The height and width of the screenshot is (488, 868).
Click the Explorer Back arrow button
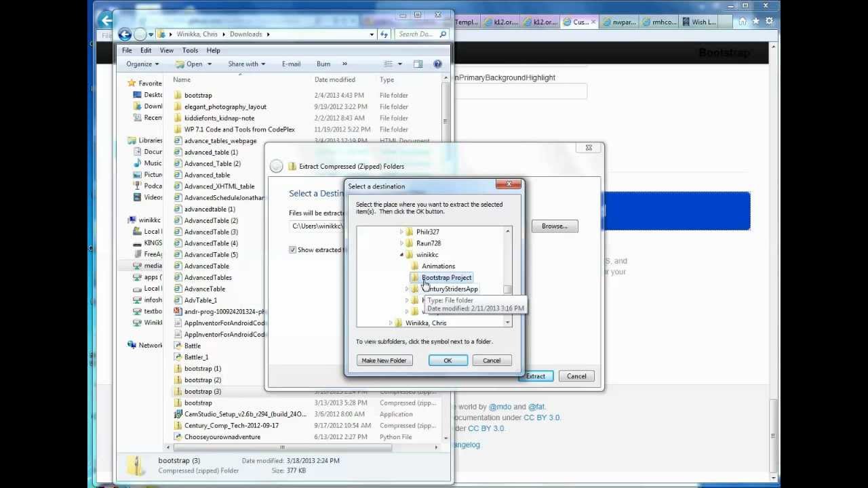[x=125, y=34]
